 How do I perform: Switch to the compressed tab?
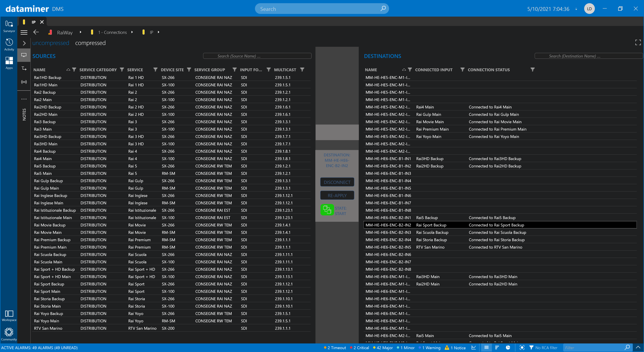pos(90,43)
